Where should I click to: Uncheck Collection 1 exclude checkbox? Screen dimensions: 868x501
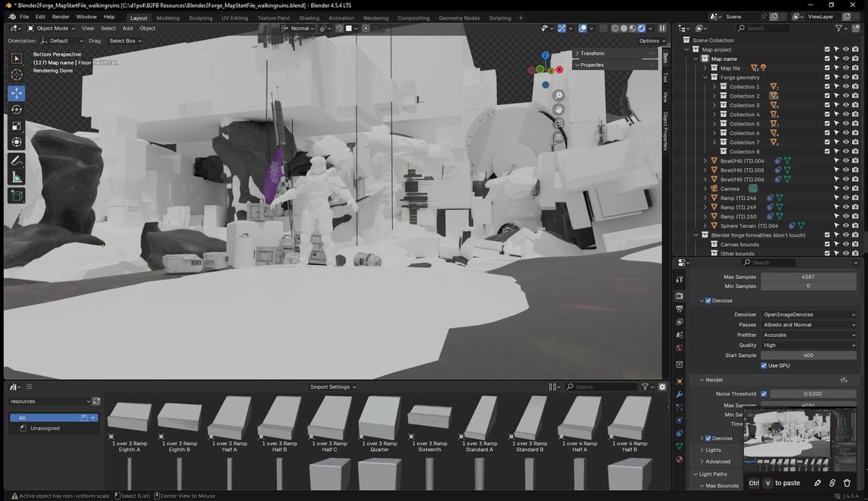click(827, 87)
